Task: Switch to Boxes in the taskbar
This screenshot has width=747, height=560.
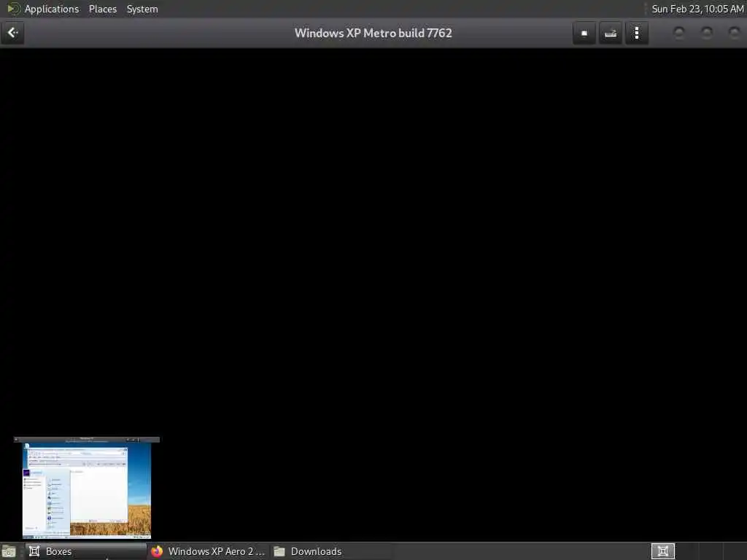Action: click(86, 551)
